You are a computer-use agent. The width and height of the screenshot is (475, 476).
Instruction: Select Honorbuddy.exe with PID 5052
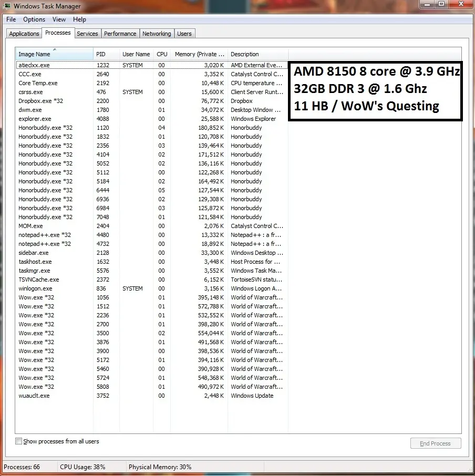click(151, 163)
